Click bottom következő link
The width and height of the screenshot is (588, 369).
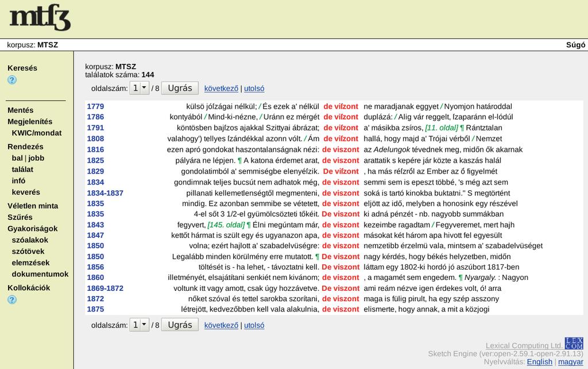pos(221,325)
